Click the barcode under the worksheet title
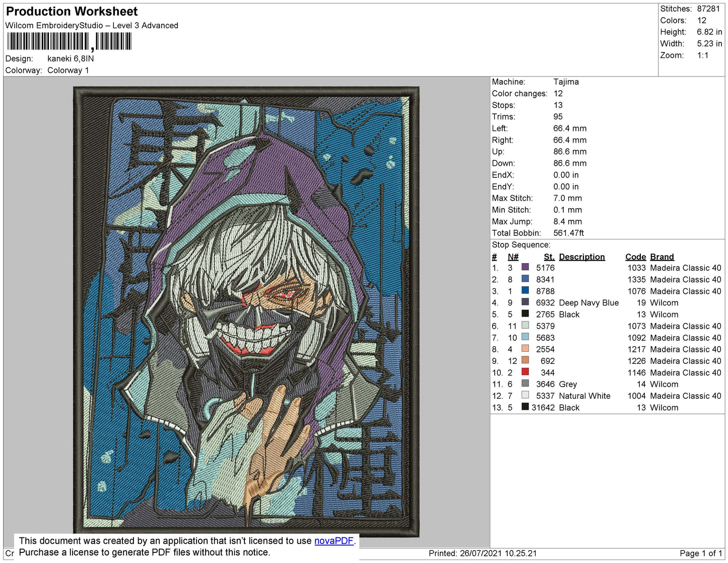This screenshot has height=563, width=728. (69, 41)
